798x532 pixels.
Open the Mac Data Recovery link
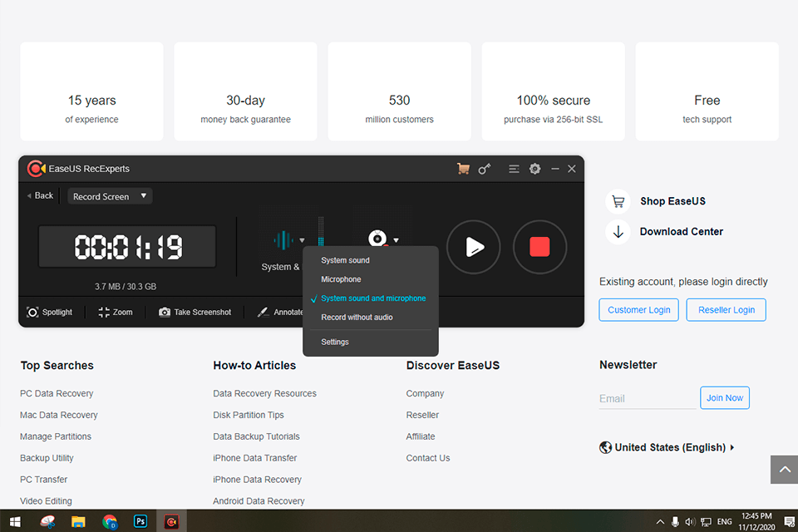(x=58, y=415)
